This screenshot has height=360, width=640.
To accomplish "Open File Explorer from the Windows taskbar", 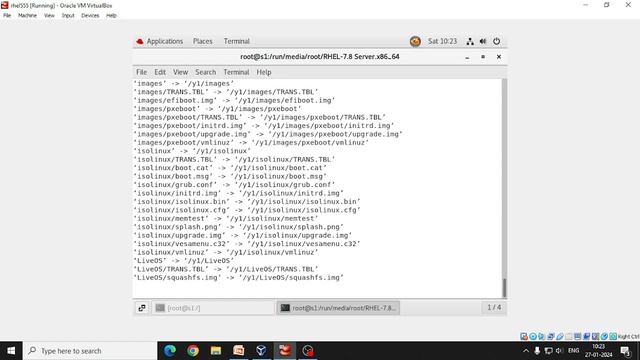I will click(216, 351).
